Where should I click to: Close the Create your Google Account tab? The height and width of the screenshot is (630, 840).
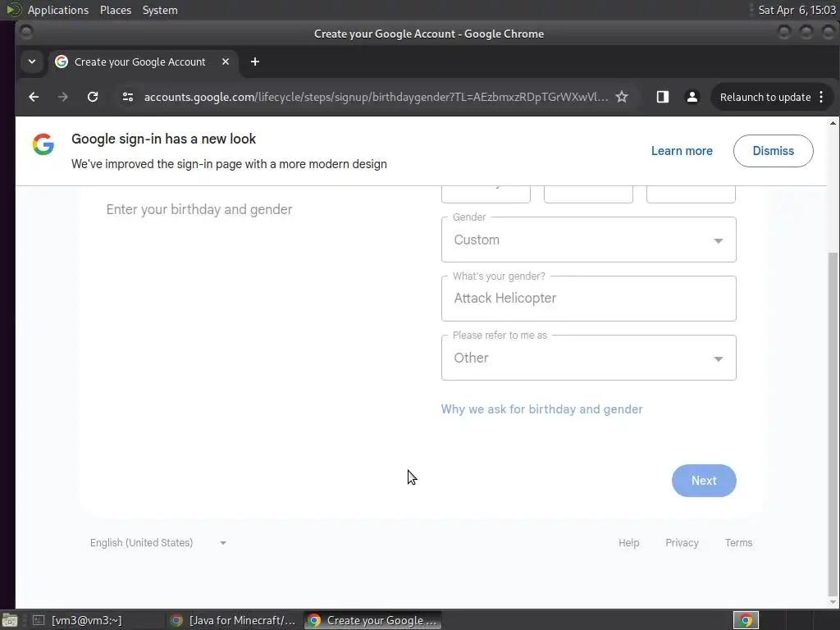point(226,62)
